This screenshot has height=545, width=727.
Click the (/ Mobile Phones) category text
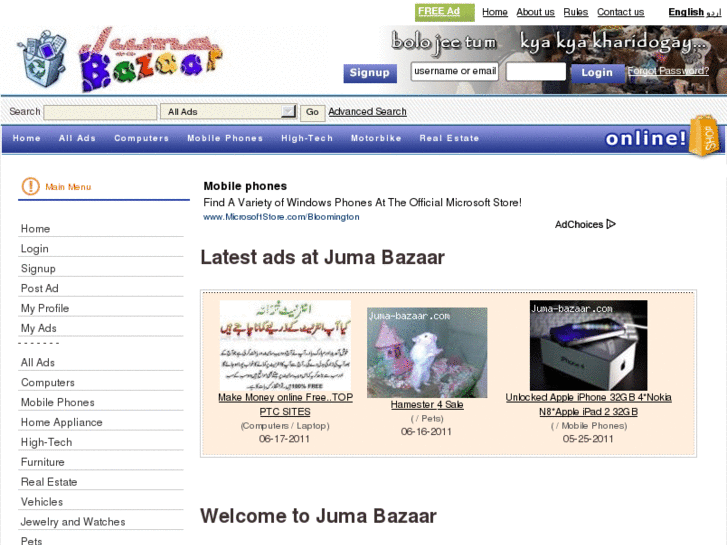pyautogui.click(x=589, y=426)
